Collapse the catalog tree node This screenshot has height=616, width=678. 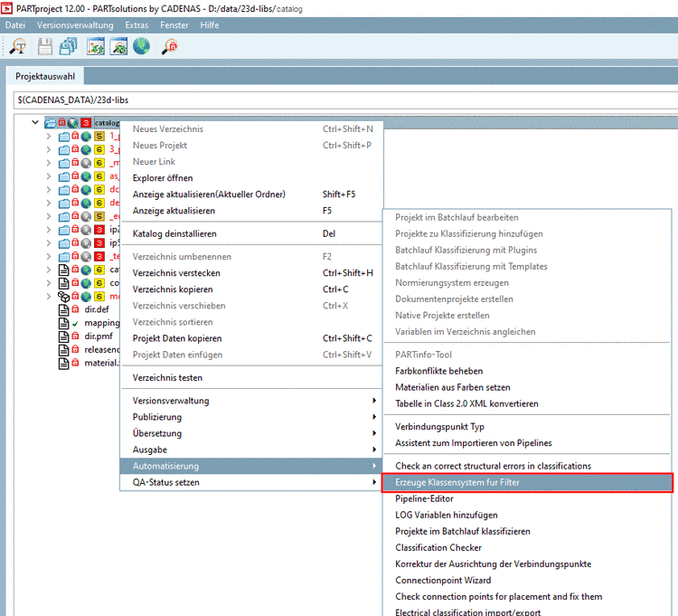[35, 122]
